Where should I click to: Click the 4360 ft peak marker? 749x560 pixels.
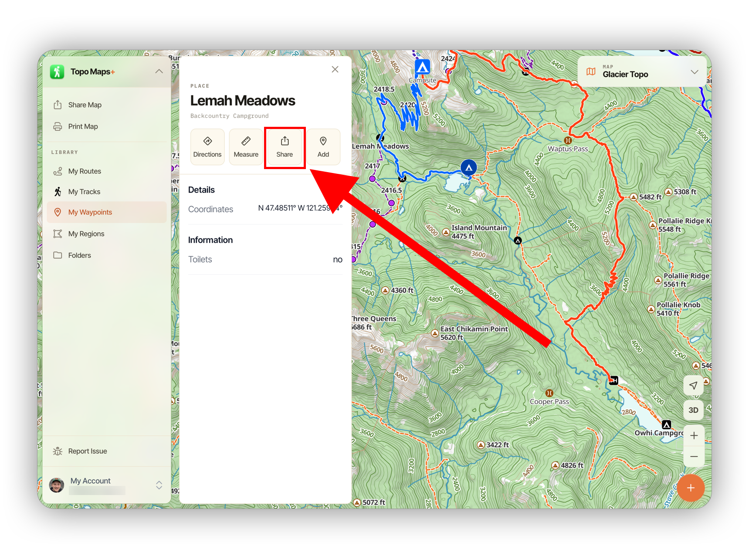pyautogui.click(x=385, y=290)
